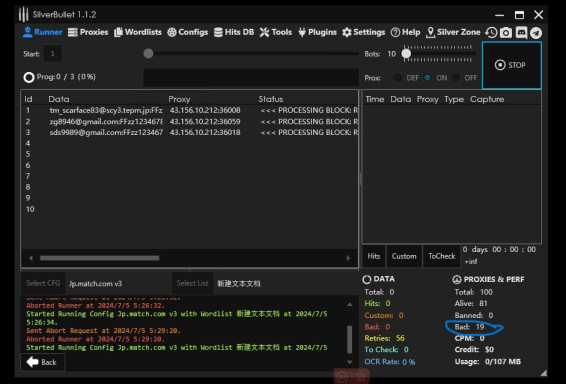Viewport: 566px width, 384px height.
Task: Open the Silver Zone section
Action: coord(453,32)
